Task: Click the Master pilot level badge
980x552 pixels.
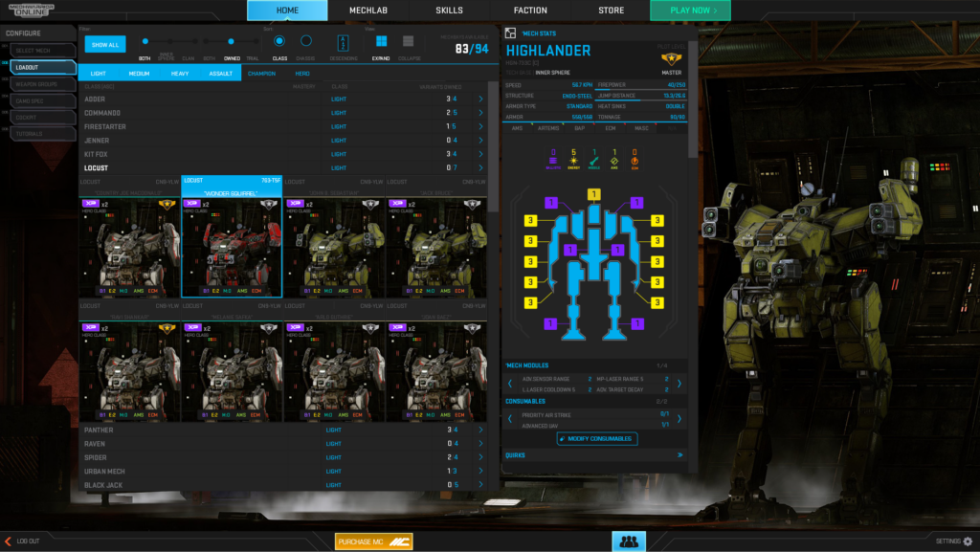Action: [671, 59]
